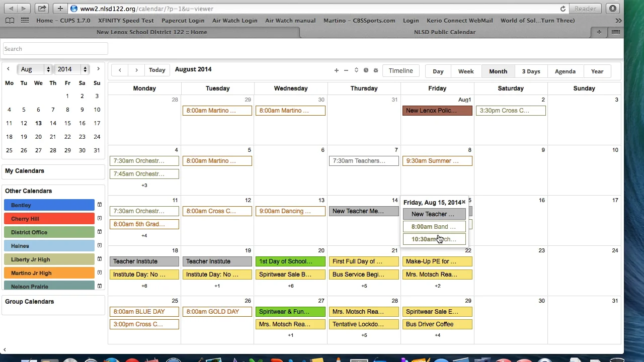Viewport: 644px width, 362px height.
Task: Click the Safari share icon
Action: 42,9
